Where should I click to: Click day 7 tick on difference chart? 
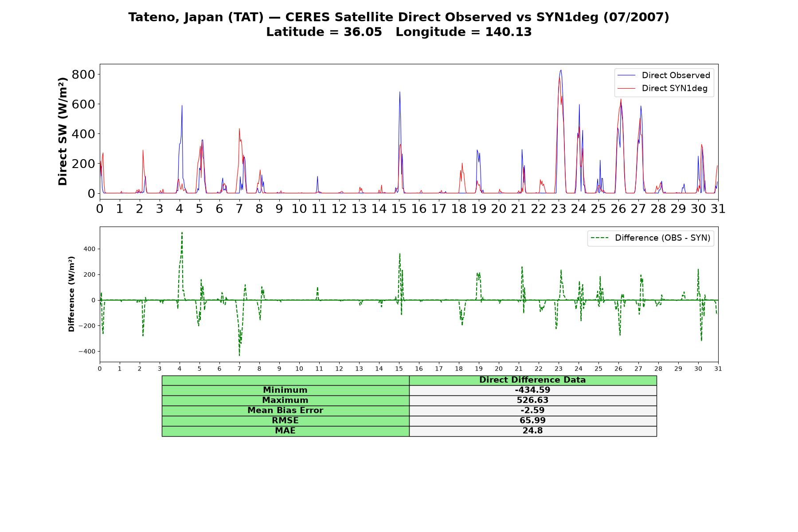click(239, 369)
